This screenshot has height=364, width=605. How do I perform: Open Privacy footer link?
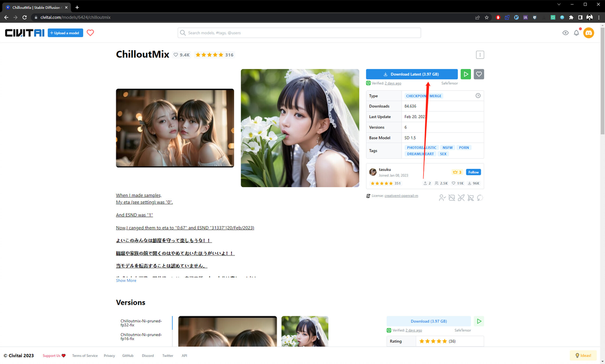pyautogui.click(x=109, y=355)
